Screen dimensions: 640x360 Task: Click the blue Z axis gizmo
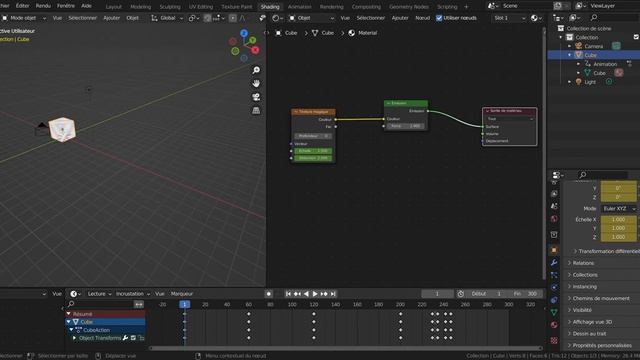coord(244,33)
